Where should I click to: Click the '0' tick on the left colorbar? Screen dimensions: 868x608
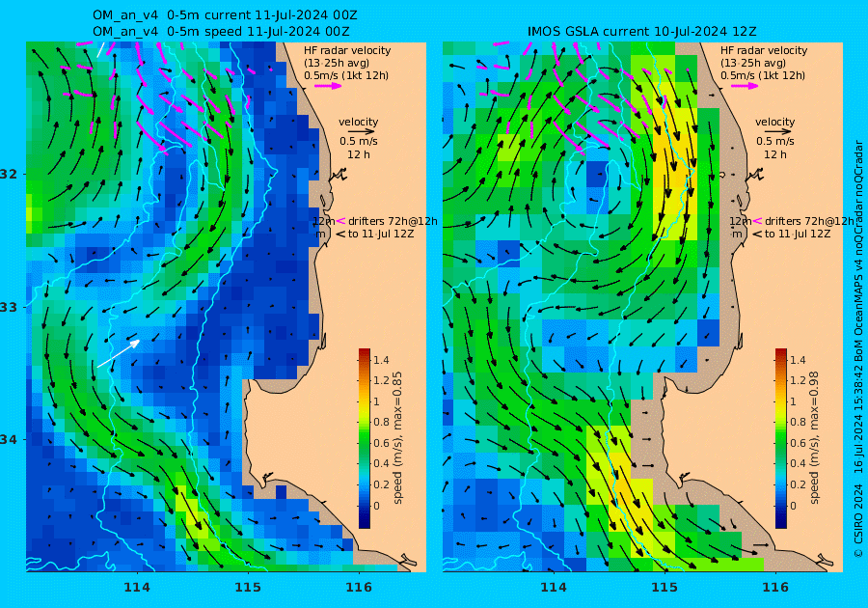pos(376,506)
